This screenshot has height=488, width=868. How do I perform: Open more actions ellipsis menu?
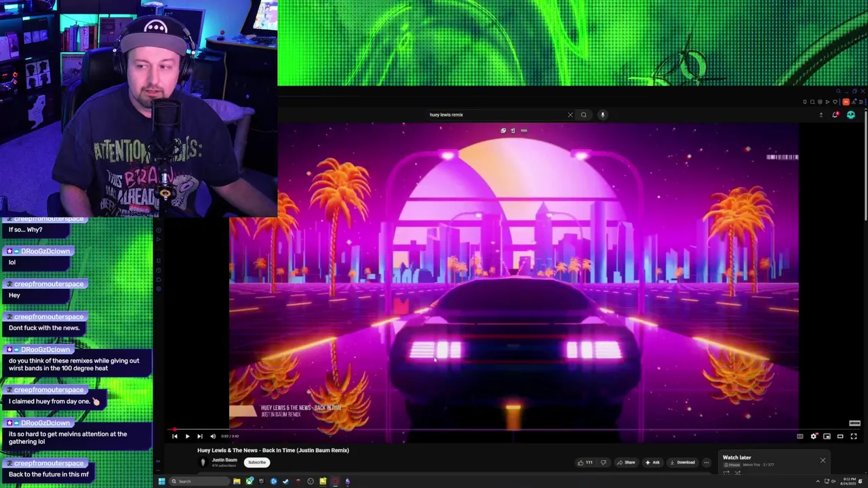pos(706,462)
